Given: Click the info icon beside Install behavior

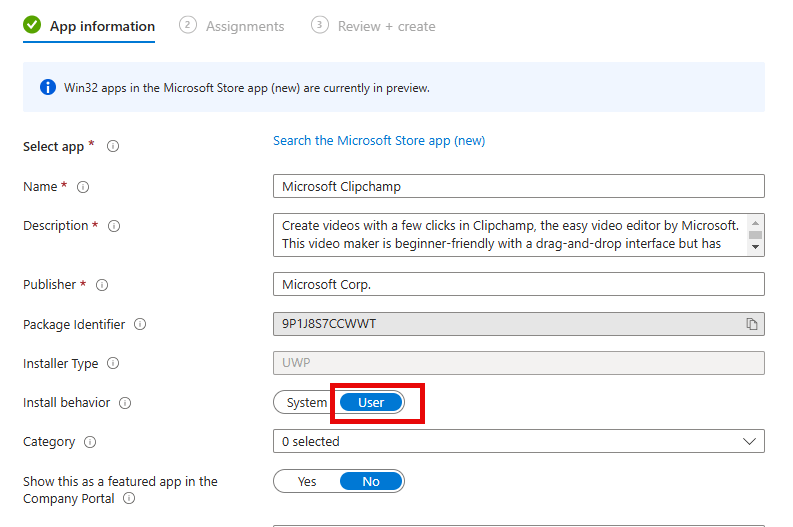Looking at the screenshot, I should (x=125, y=403).
